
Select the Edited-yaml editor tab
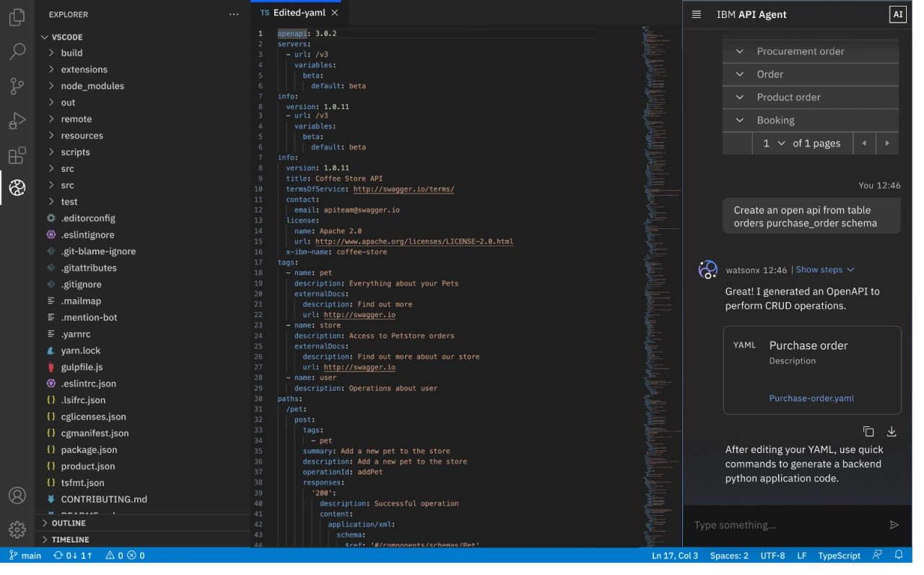298,13
